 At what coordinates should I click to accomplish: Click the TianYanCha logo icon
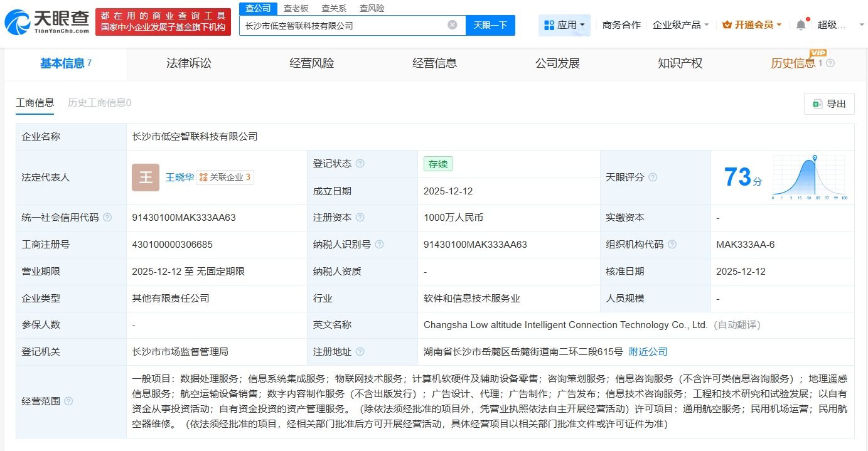16,22
